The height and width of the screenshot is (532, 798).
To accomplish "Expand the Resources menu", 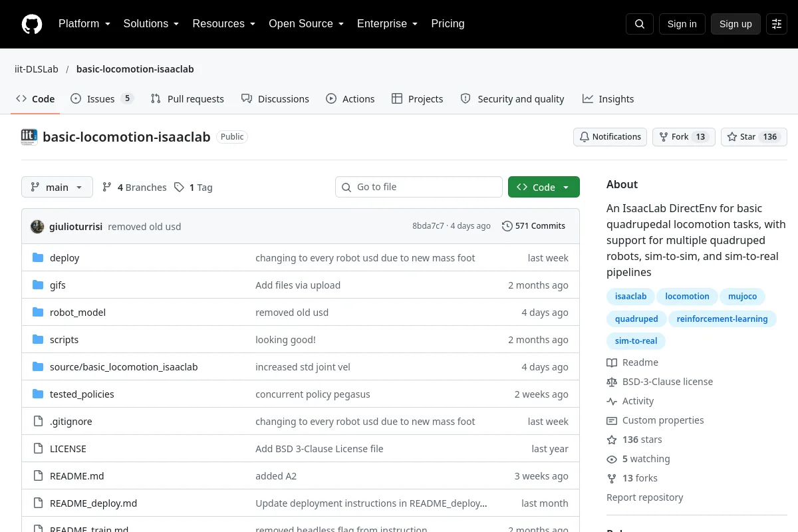I will pos(224,24).
